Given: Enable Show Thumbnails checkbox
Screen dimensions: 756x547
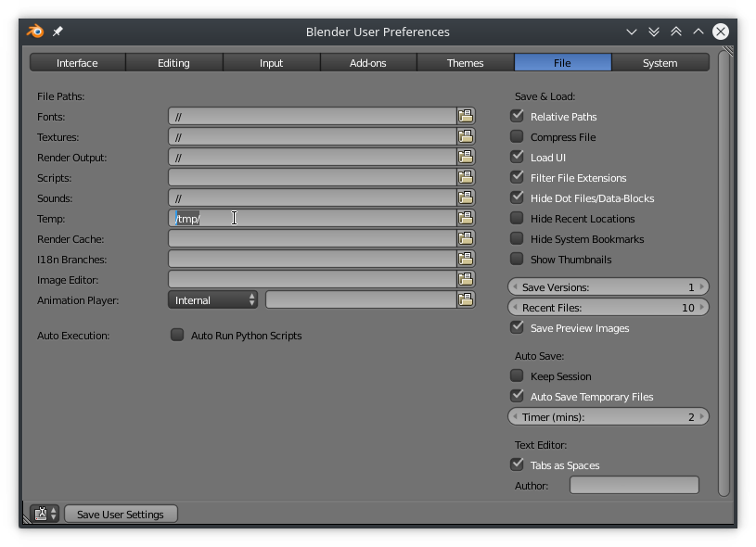Looking at the screenshot, I should click(517, 259).
